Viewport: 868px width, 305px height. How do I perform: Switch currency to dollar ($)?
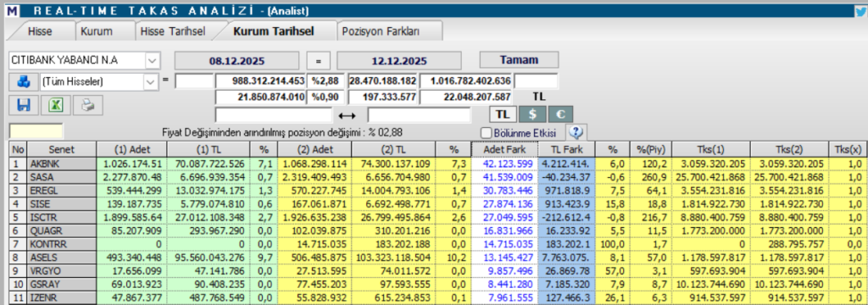pos(532,114)
